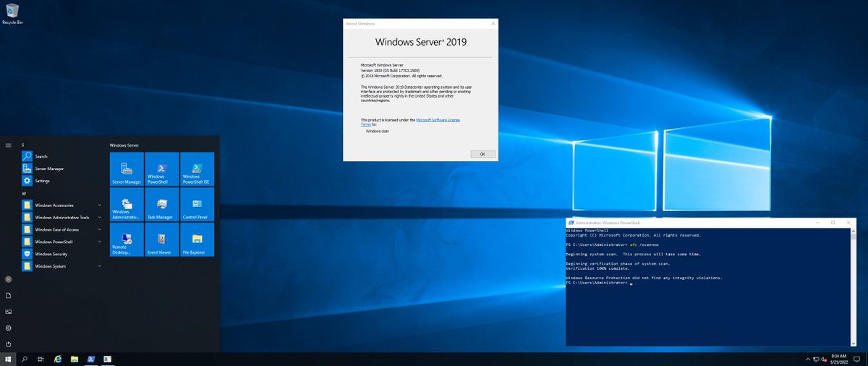The width and height of the screenshot is (868, 366).
Task: Open the Event Viewer tile
Action: pyautogui.click(x=162, y=240)
